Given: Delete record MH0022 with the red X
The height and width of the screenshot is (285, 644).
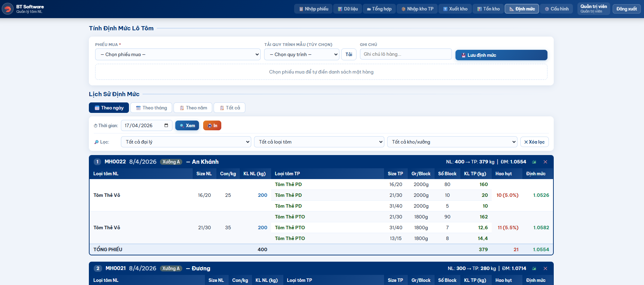Looking at the screenshot, I should tap(545, 162).
